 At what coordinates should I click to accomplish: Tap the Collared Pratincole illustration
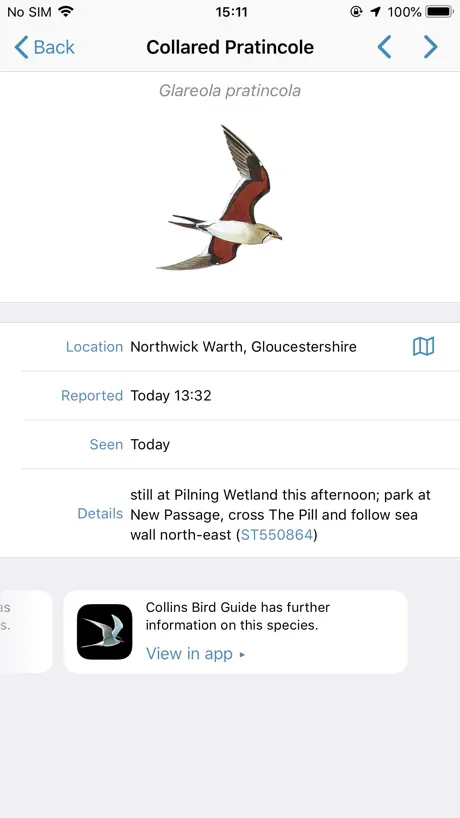(220, 198)
